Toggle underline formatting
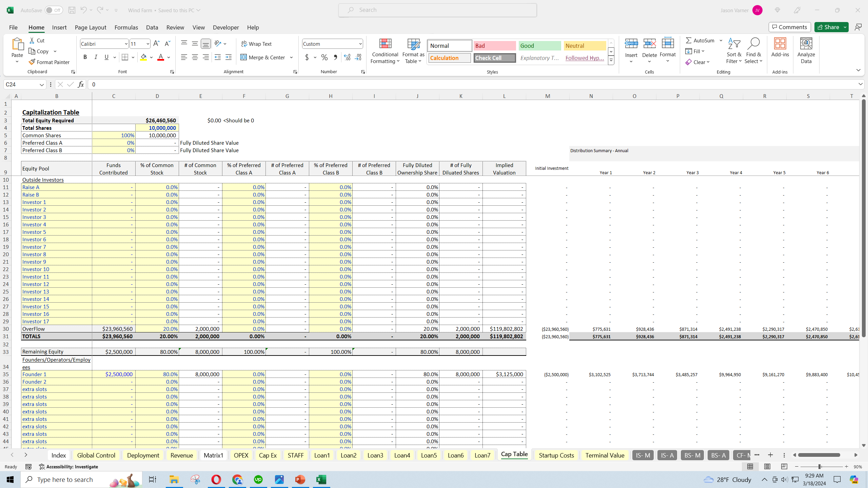This screenshot has width=868, height=488. 106,57
